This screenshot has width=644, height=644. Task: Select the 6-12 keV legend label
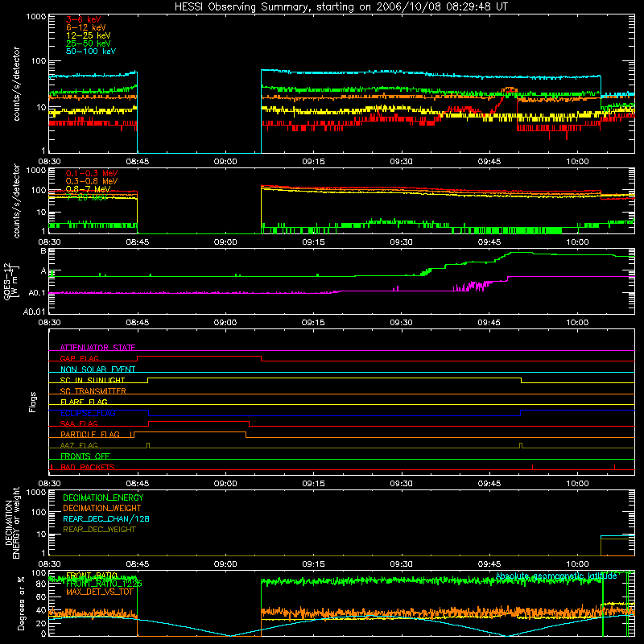(86, 27)
